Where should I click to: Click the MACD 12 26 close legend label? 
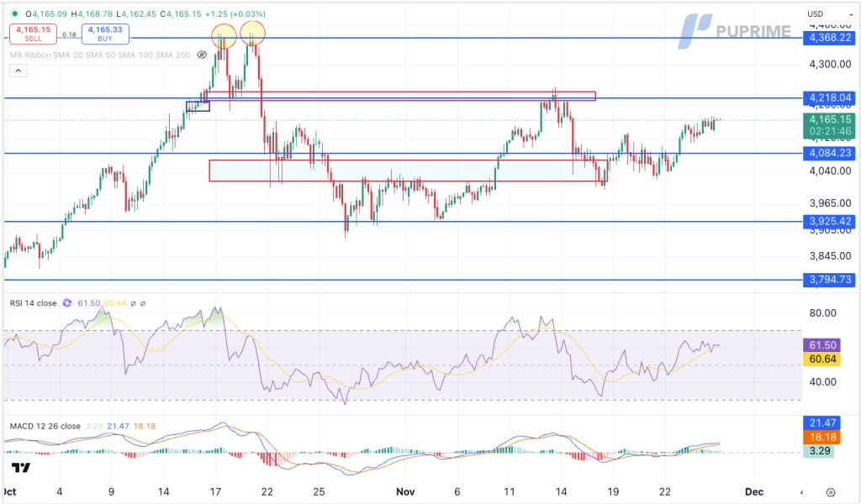(45, 426)
